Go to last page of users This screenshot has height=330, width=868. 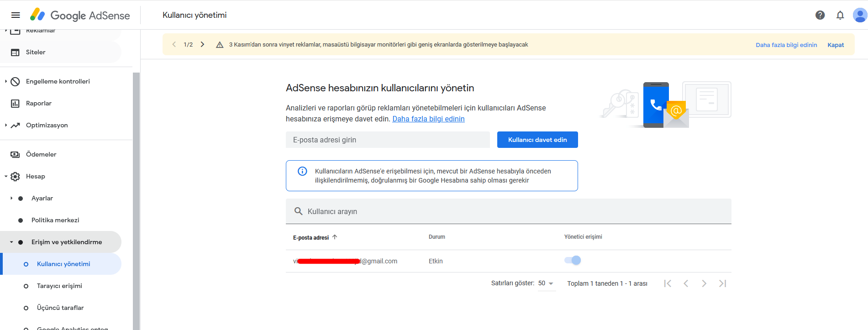[x=722, y=283]
